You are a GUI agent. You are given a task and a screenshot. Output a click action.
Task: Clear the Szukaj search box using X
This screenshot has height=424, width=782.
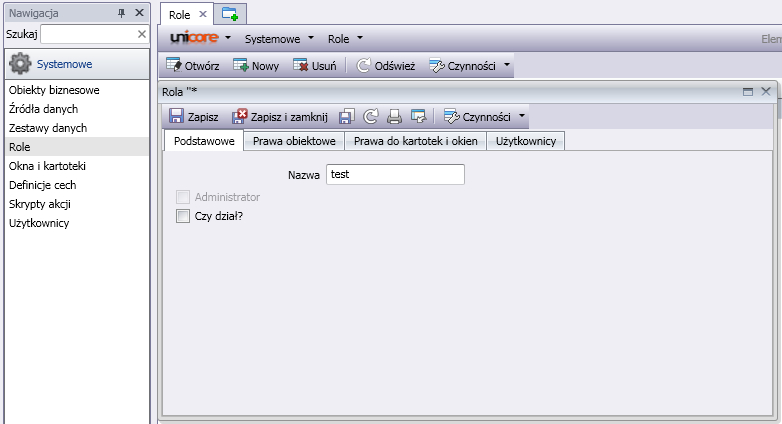(x=141, y=34)
